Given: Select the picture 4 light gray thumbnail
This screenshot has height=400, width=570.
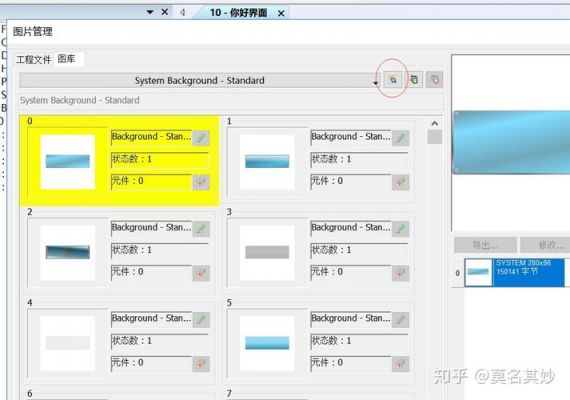Looking at the screenshot, I should tap(68, 343).
